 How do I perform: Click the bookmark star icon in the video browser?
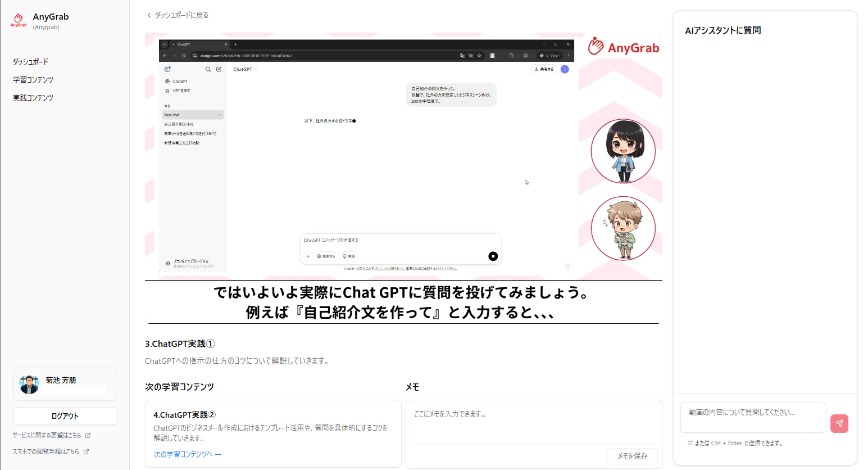(x=479, y=56)
